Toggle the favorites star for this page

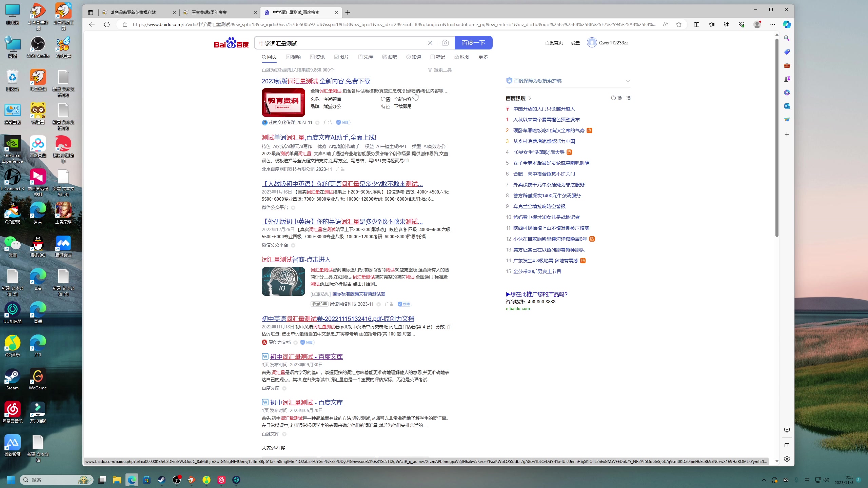(678, 24)
